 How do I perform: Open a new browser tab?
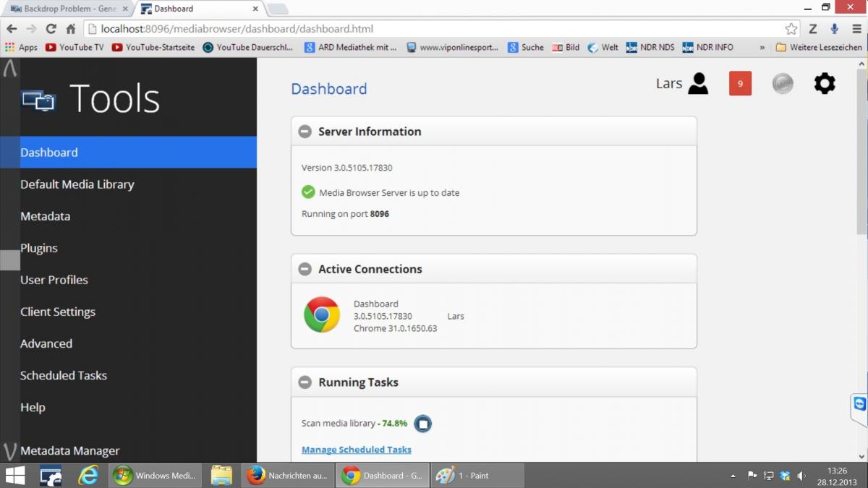pyautogui.click(x=278, y=9)
